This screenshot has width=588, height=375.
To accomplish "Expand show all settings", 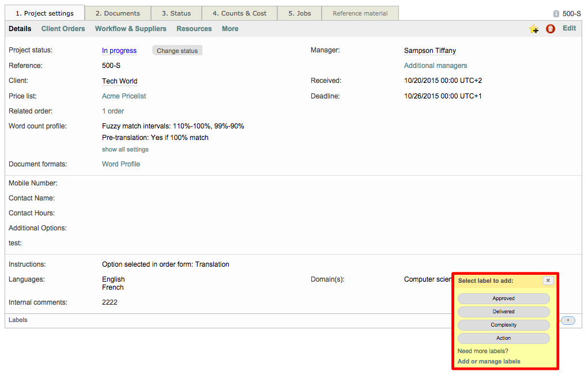I will click(125, 149).
